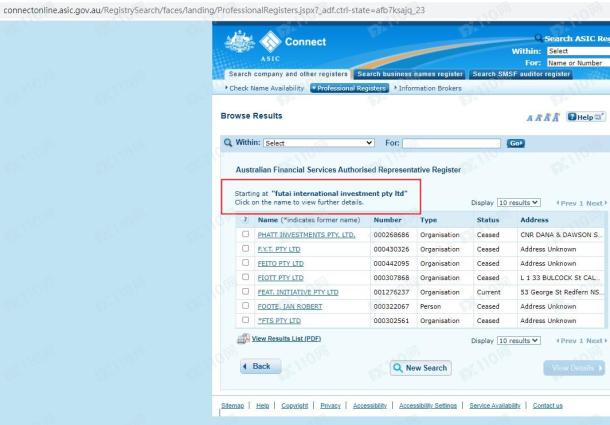
Task: Click the View Details button
Action: [574, 368]
